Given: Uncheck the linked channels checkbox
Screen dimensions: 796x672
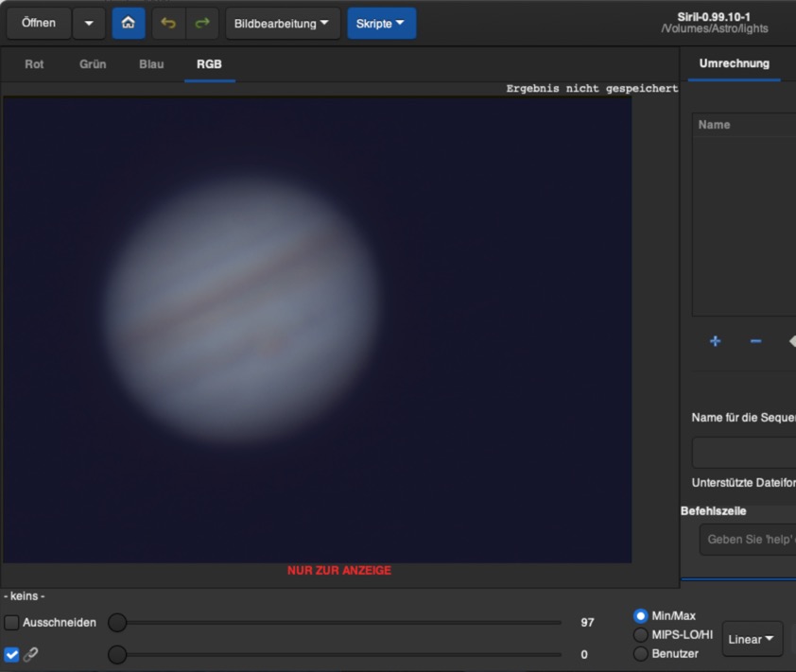Looking at the screenshot, I should point(11,654).
